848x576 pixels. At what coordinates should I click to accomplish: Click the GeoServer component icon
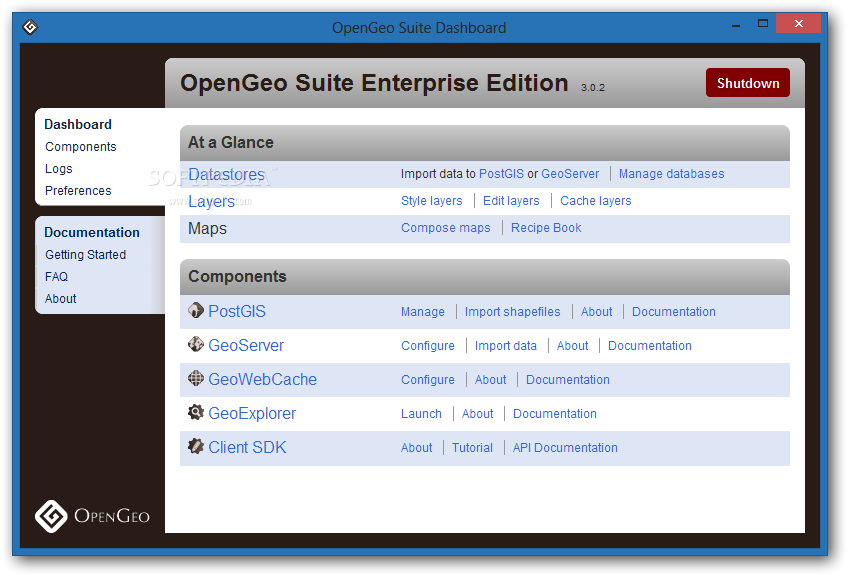pos(195,344)
